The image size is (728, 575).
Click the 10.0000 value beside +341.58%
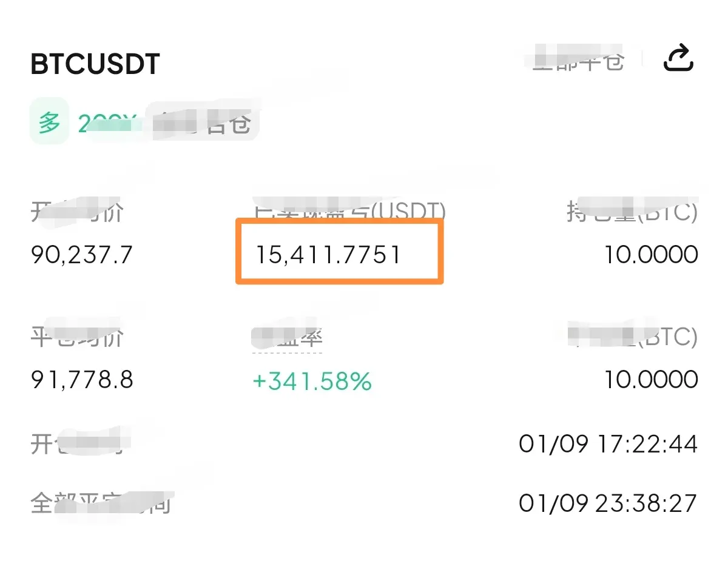coord(650,380)
